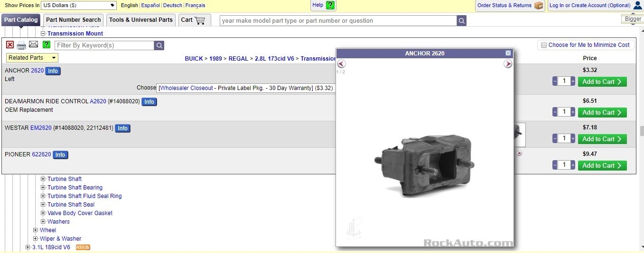
Task: Expand the Turbine Shaft Bearing node
Action: [43, 188]
